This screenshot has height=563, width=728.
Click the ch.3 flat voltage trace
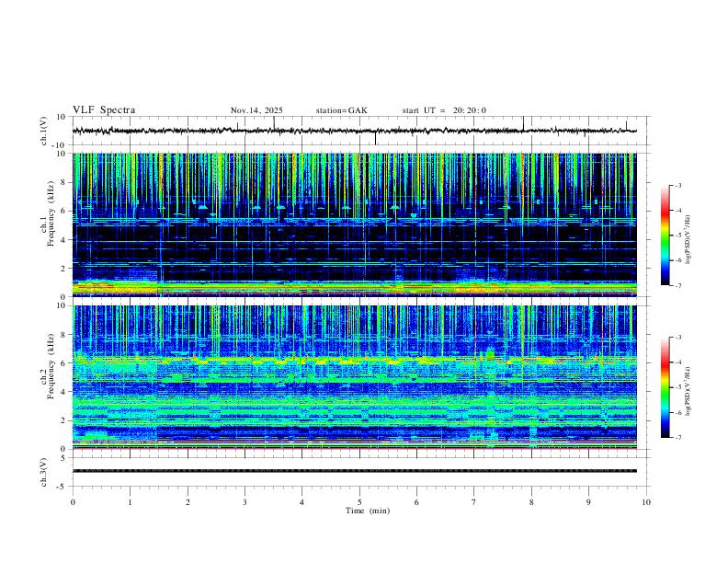(x=354, y=471)
